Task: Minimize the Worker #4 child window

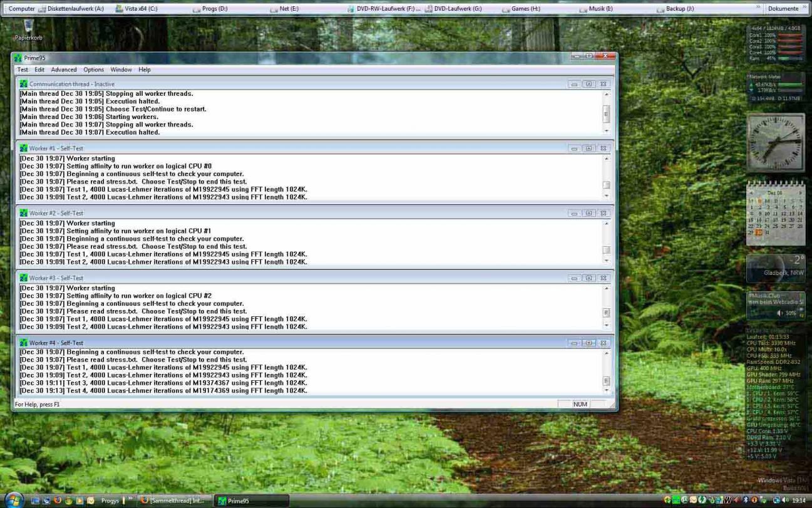Action: [x=574, y=343]
